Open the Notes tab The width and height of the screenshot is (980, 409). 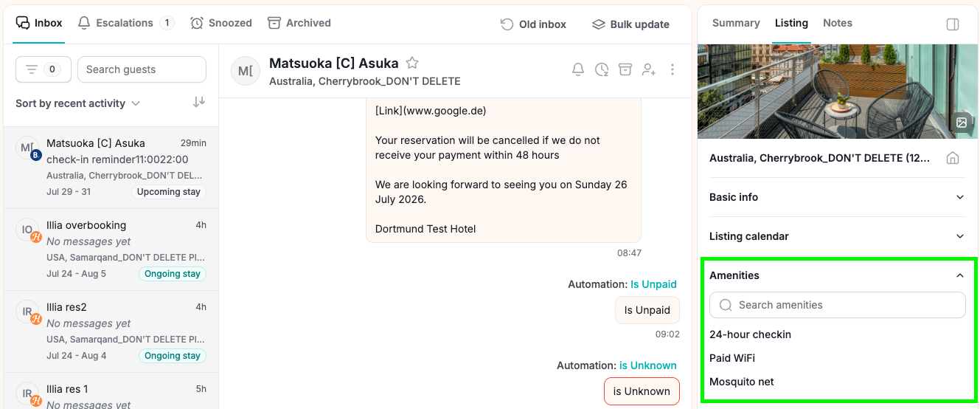[838, 23]
